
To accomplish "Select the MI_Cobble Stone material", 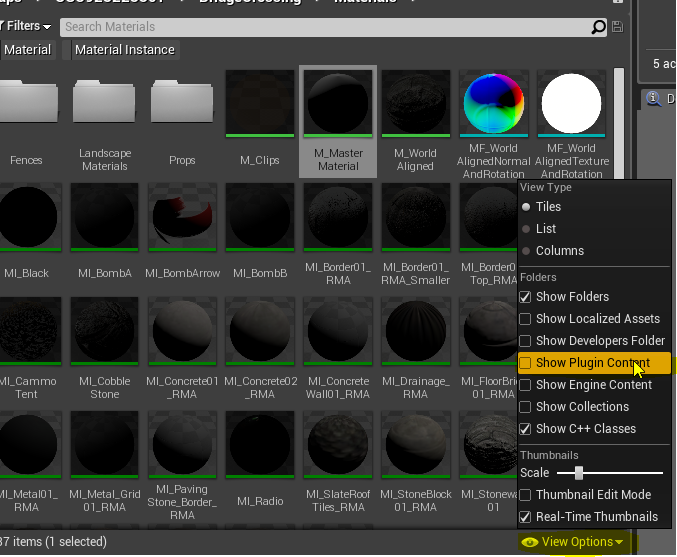I will click(x=104, y=331).
